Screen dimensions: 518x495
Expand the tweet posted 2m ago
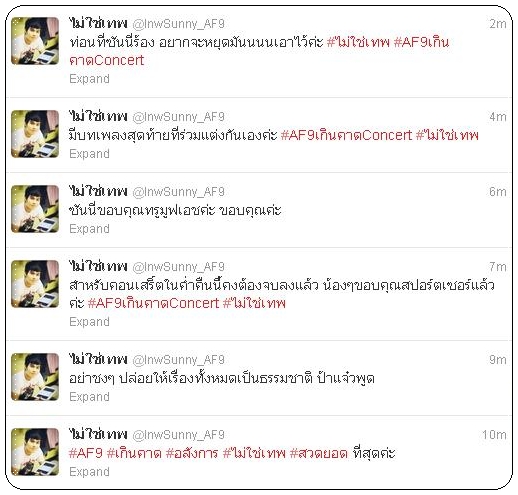[x=89, y=79]
